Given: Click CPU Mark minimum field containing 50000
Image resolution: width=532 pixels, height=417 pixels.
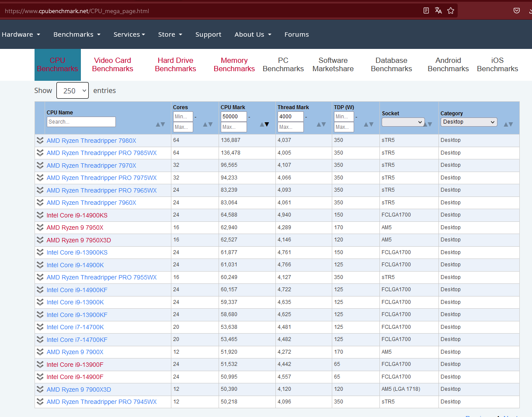Looking at the screenshot, I should coord(234,117).
